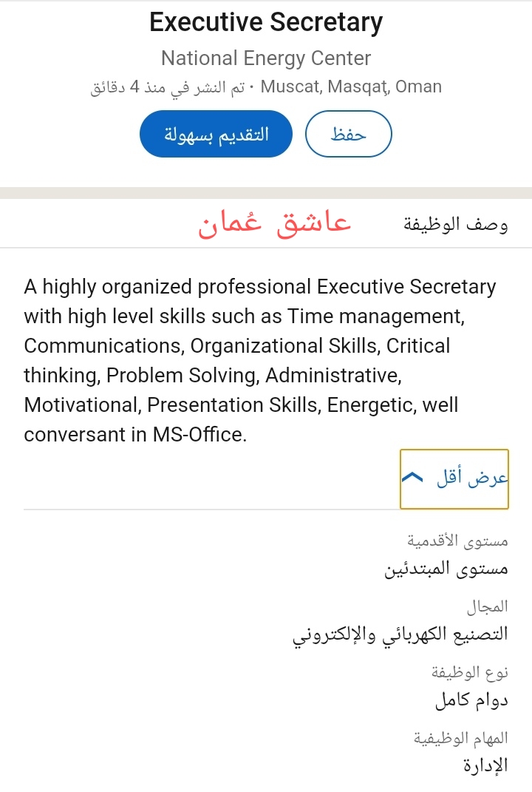532x792 pixels.
Task: Tap the التقديم بسهولة Easy Apply button
Action: (216, 134)
